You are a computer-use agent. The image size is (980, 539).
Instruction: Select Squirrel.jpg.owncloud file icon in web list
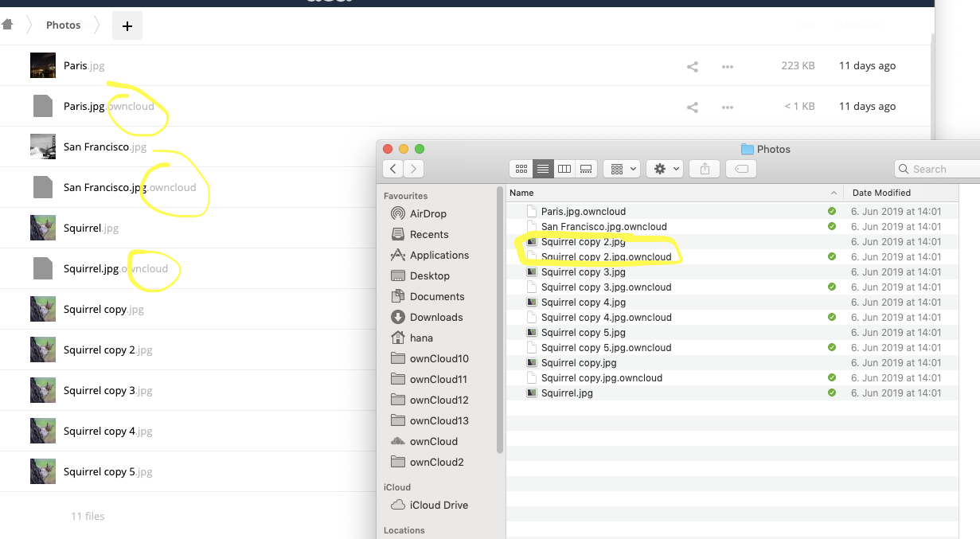pos(43,268)
